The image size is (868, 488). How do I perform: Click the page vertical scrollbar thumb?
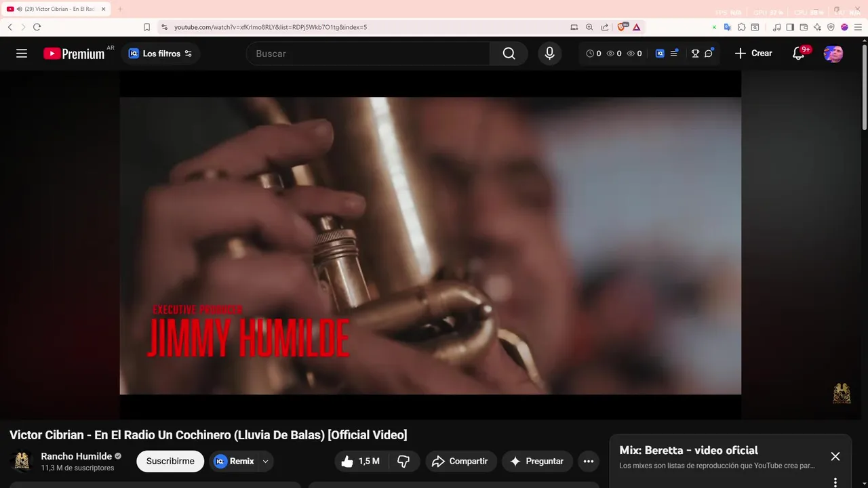coord(864,86)
